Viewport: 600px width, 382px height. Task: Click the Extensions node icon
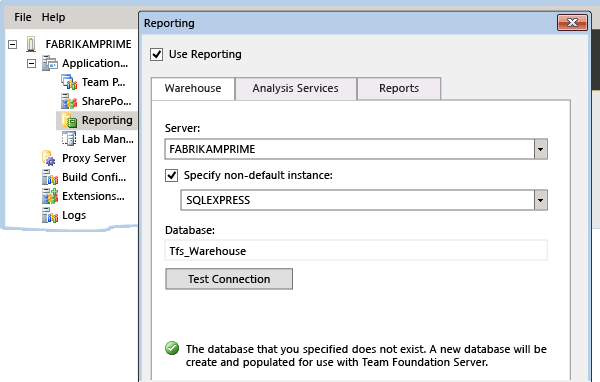pyautogui.click(x=50, y=196)
